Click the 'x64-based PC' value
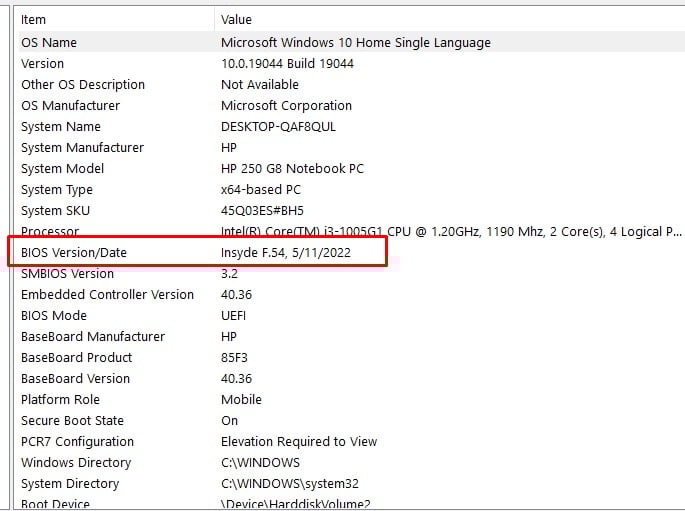The width and height of the screenshot is (685, 511). pos(261,190)
